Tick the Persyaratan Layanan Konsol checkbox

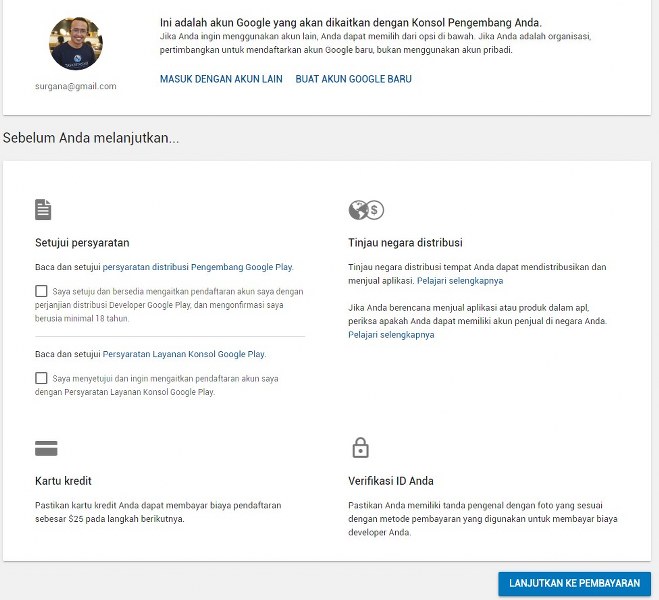pyautogui.click(x=41, y=378)
